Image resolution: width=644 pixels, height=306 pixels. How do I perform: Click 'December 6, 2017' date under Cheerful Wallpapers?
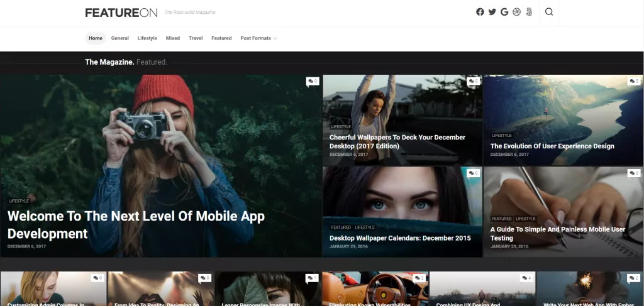348,155
